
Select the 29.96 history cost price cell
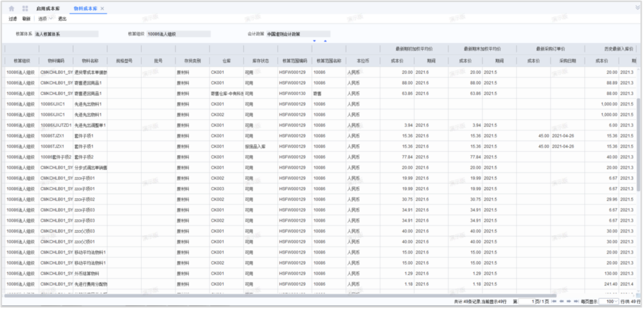602,200
